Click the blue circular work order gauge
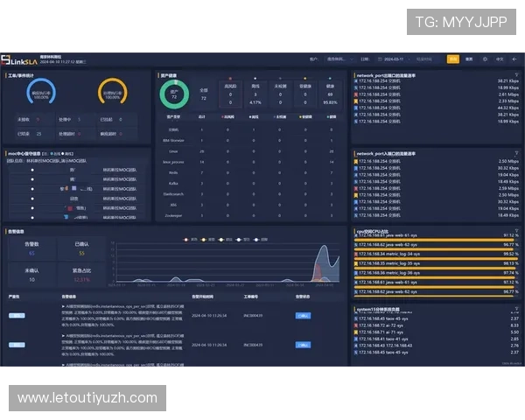The height and width of the screenshot is (420, 525). click(x=42, y=92)
